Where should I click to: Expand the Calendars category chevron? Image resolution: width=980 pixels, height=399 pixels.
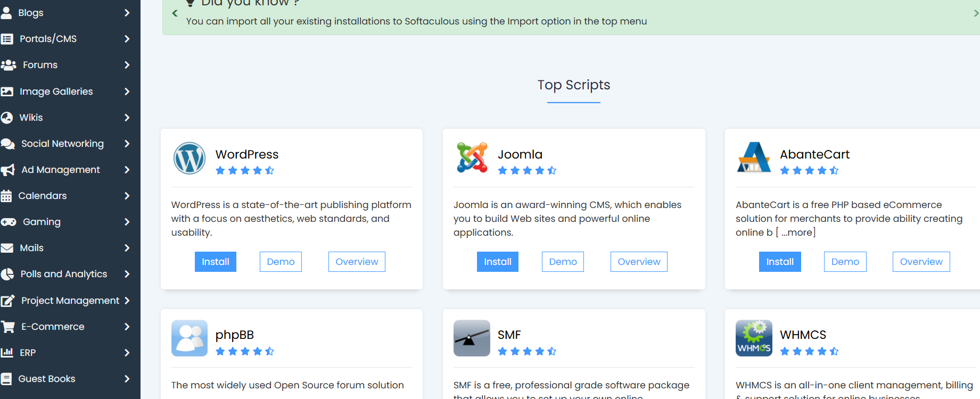[127, 196]
